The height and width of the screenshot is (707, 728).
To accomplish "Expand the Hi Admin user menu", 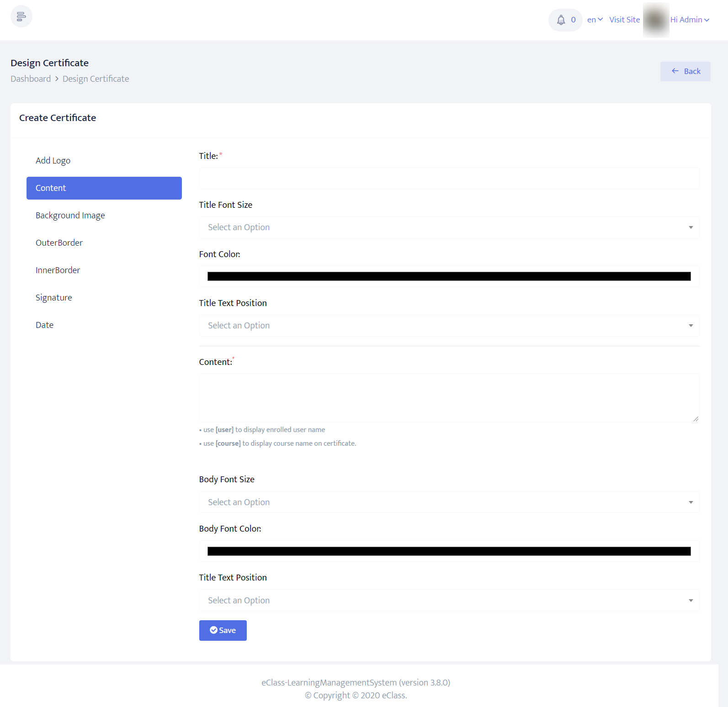I will (690, 20).
